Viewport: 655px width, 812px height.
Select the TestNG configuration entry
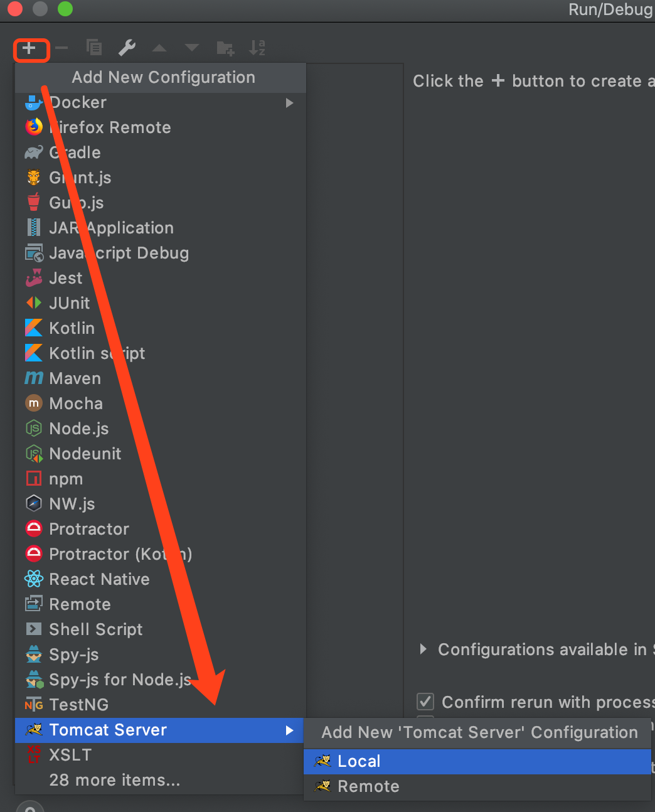tap(161, 705)
